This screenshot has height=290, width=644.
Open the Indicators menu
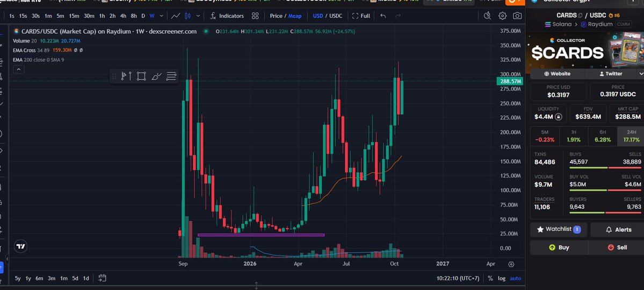pyautogui.click(x=227, y=16)
